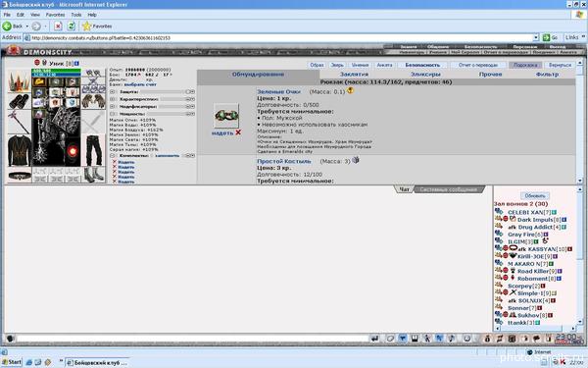The height and width of the screenshot is (368, 588).
Task: Click the IE Refresh button
Action: coord(72,26)
